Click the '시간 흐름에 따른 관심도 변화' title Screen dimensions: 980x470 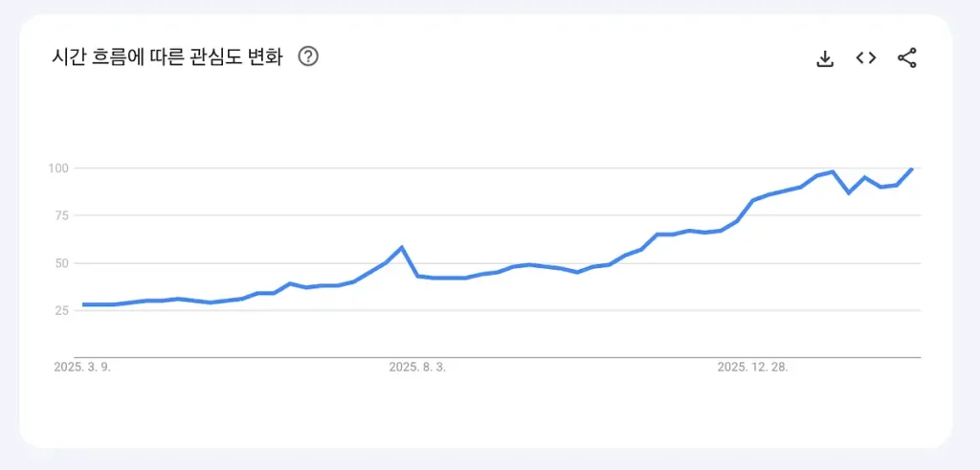[167, 56]
